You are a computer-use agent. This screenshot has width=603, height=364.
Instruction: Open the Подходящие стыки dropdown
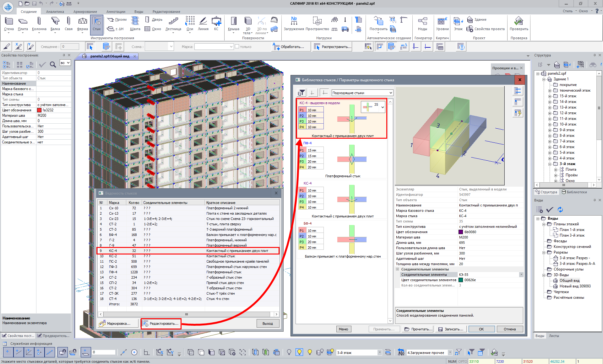click(391, 93)
